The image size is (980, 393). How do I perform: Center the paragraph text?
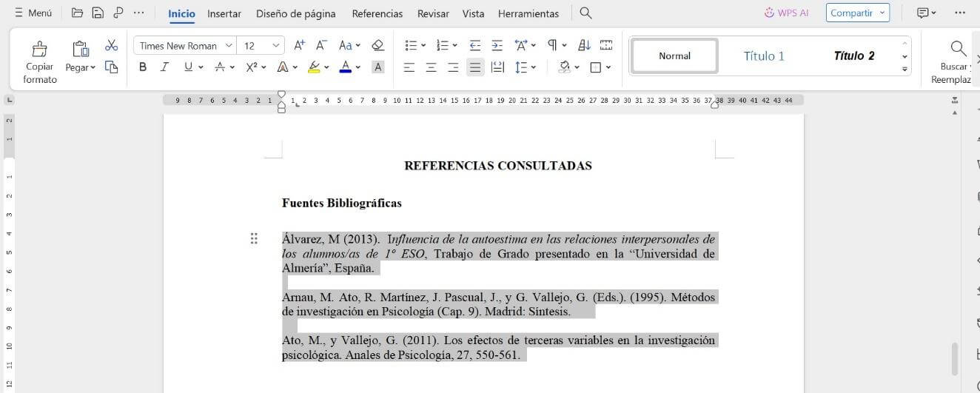(x=431, y=67)
